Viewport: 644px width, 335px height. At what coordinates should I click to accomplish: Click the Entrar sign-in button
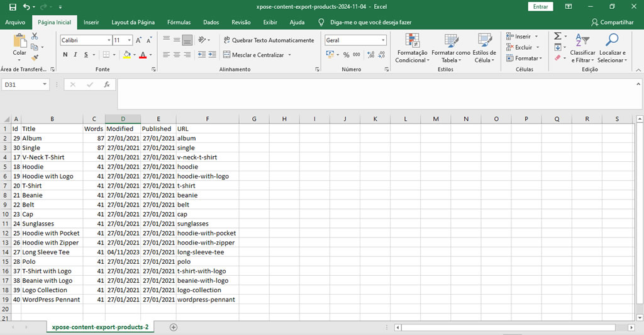[540, 6]
